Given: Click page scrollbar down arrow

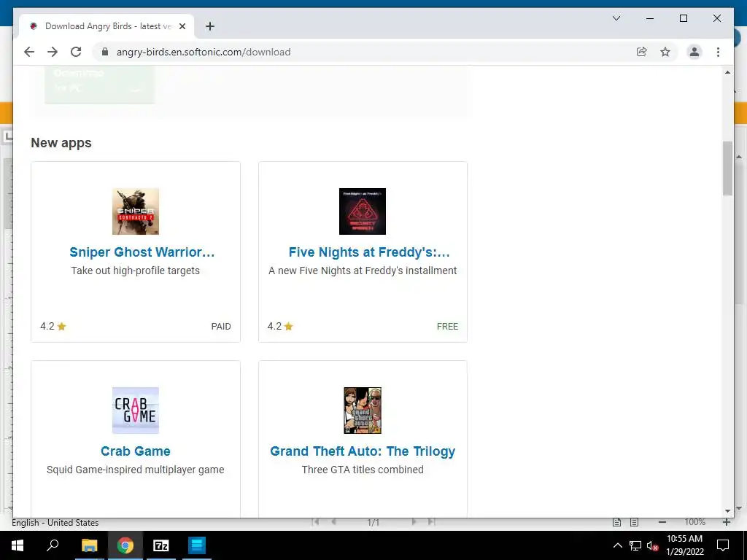Looking at the screenshot, I should 727,510.
